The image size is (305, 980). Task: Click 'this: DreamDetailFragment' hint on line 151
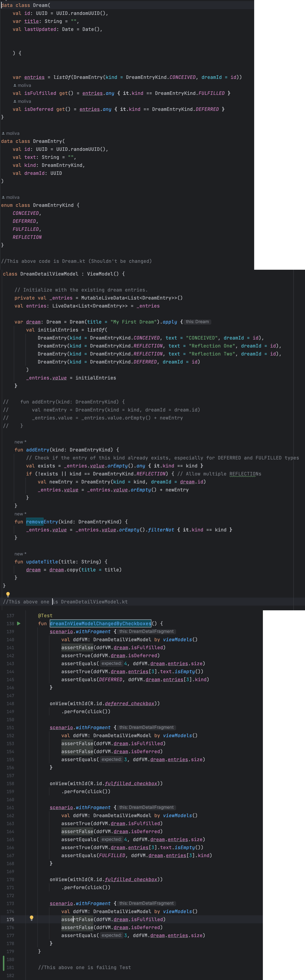pyautogui.click(x=147, y=727)
